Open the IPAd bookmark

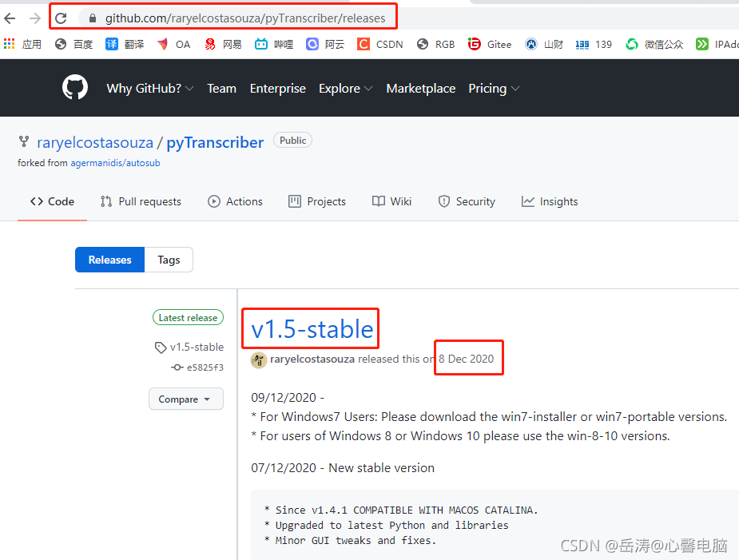pyautogui.click(x=717, y=44)
